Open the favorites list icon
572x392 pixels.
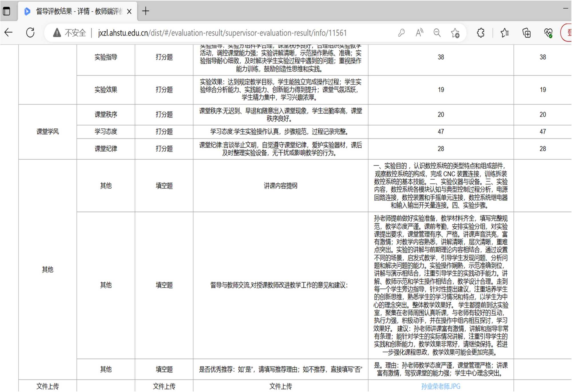point(505,33)
